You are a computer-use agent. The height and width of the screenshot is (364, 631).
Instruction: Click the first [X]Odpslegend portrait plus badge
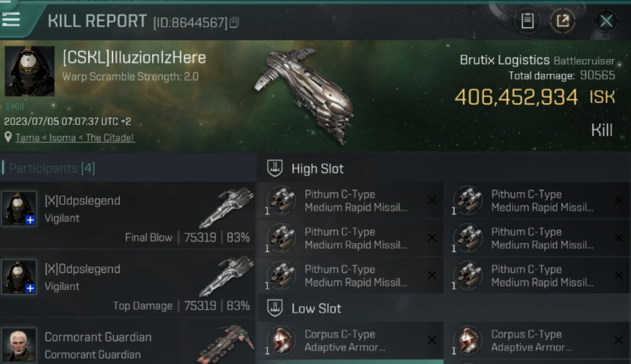click(30, 220)
